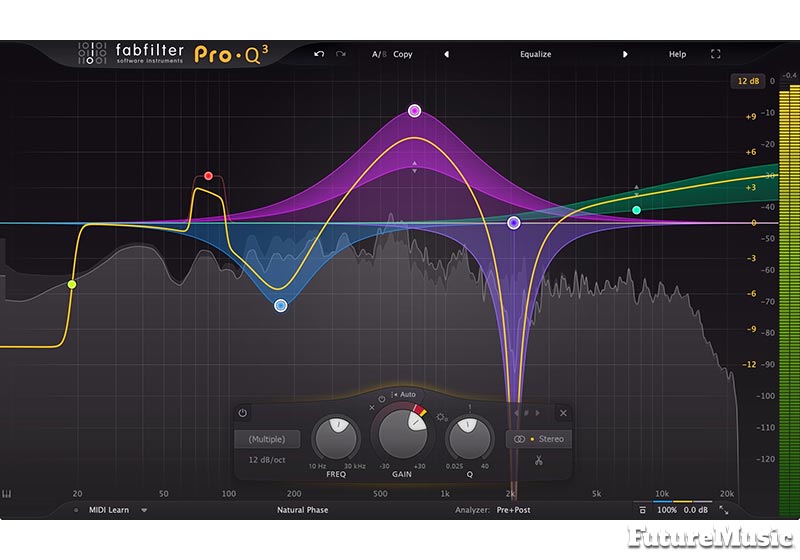This screenshot has height=560, width=800.
Task: Disable dynamics with the X beside the gain ring
Action: click(371, 408)
